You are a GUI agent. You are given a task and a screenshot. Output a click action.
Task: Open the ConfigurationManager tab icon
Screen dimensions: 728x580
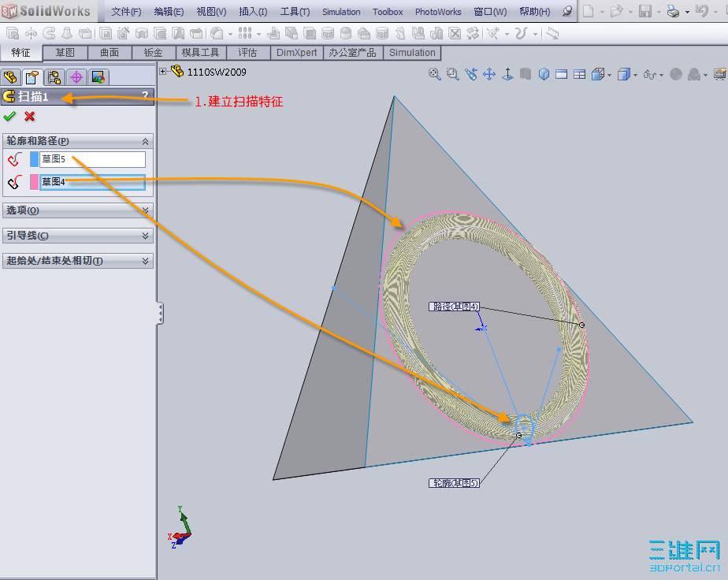tap(54, 77)
